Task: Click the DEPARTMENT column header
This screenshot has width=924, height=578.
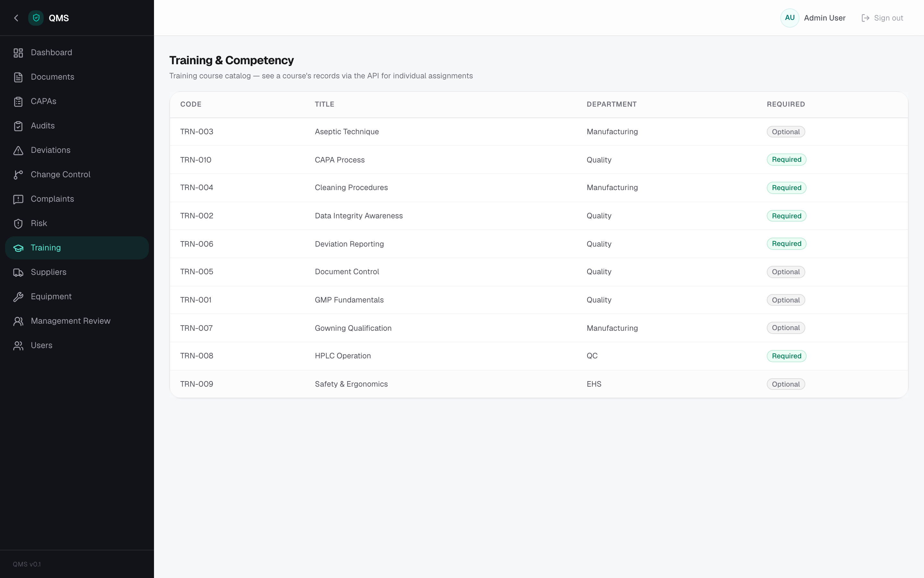Action: pyautogui.click(x=611, y=104)
